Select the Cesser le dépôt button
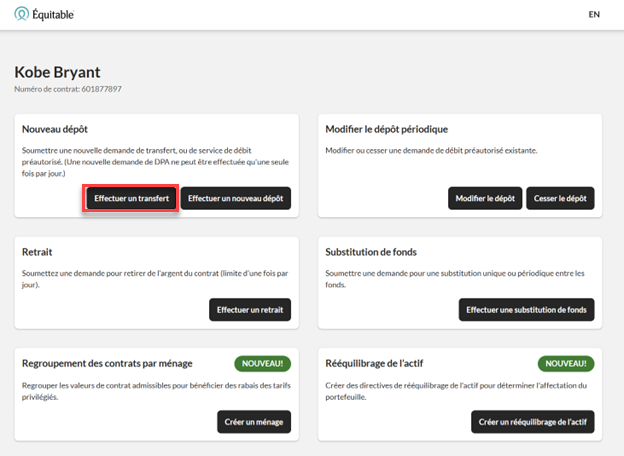This screenshot has width=624, height=456. [x=561, y=198]
